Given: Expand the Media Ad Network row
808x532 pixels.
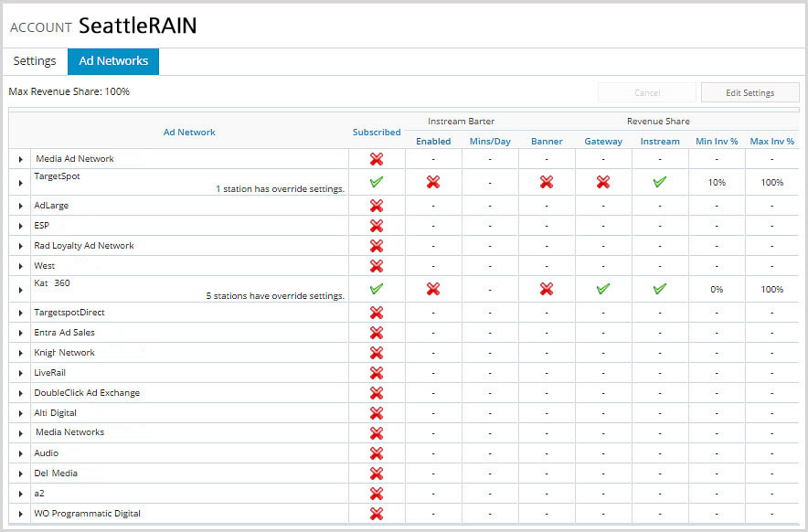Looking at the screenshot, I should [20, 159].
